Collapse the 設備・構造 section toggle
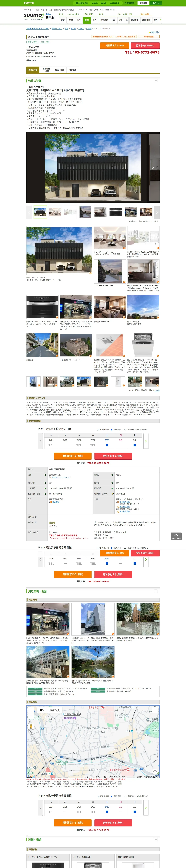The image size is (186, 868). (156, 839)
